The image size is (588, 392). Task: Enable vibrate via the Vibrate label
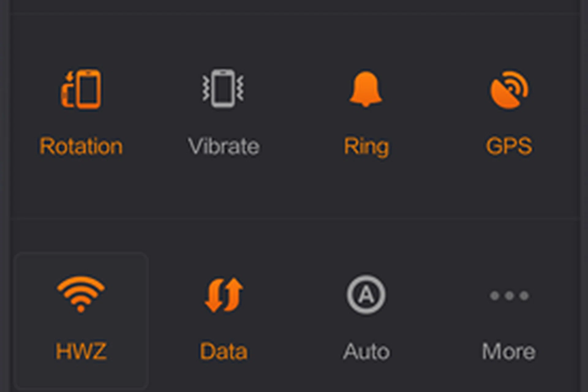(x=224, y=146)
